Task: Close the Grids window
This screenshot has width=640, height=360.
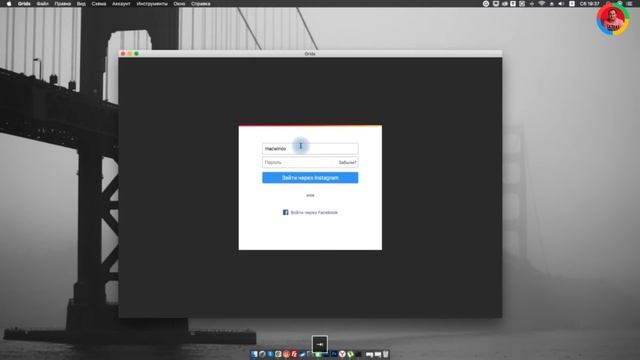Action: (x=123, y=53)
